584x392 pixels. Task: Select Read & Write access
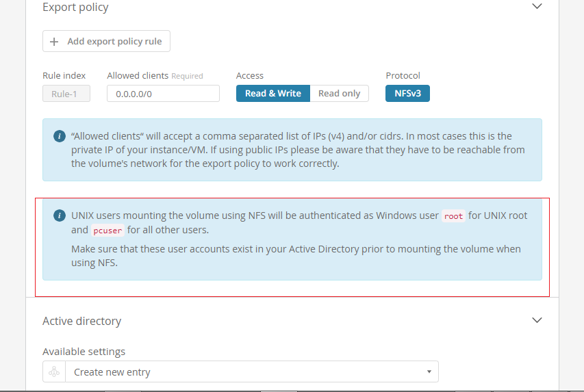tap(272, 94)
